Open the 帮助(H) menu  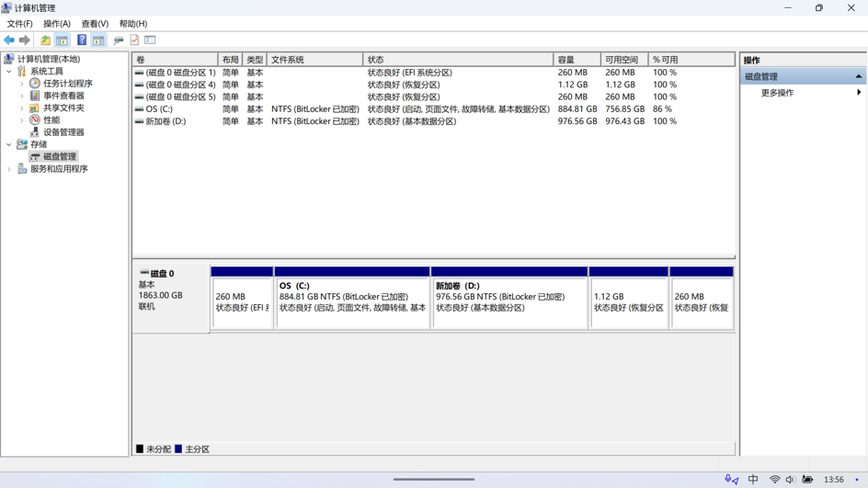tap(132, 24)
